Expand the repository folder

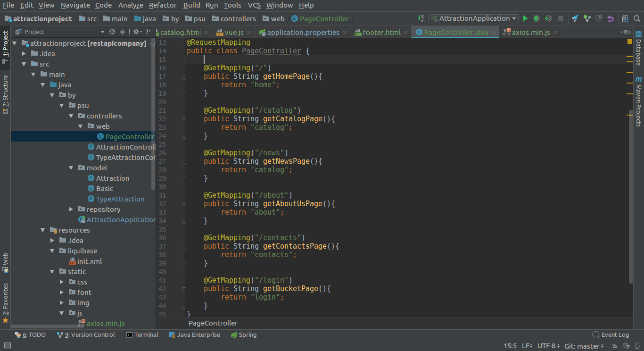coord(71,209)
